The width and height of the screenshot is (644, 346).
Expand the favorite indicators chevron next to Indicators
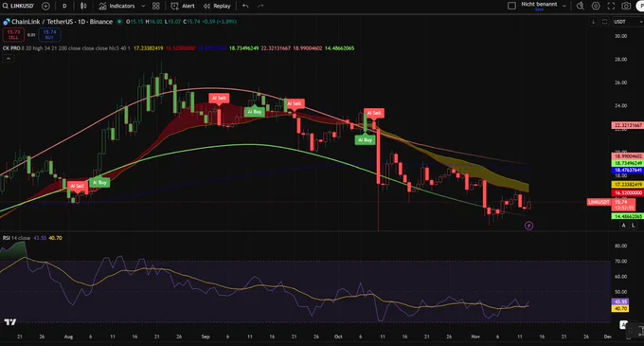click(143, 6)
